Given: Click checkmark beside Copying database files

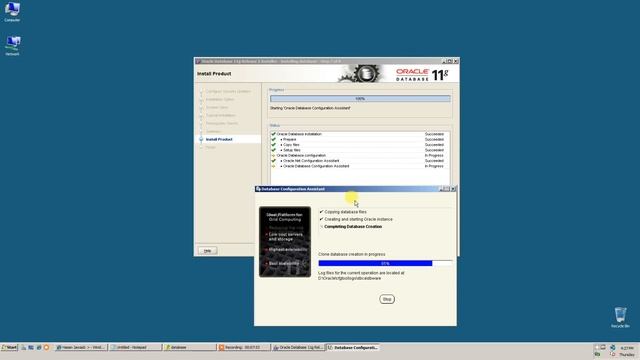Looking at the screenshot, I should (321, 212).
